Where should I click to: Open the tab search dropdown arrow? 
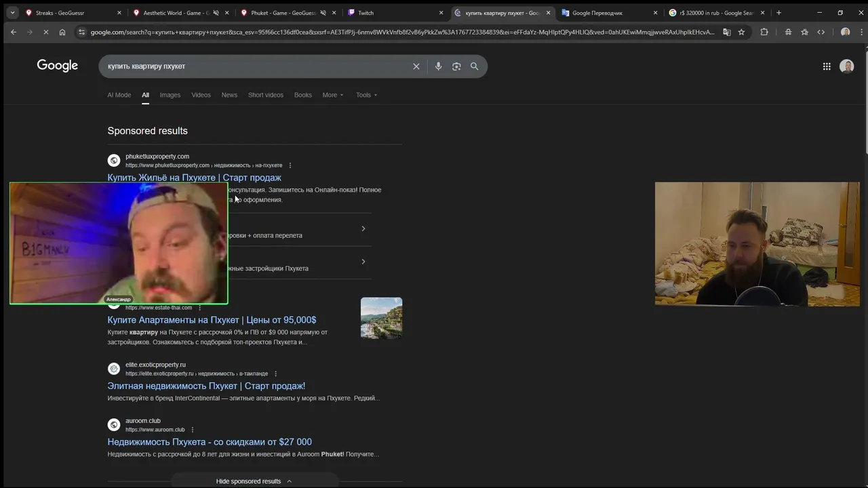(x=12, y=13)
